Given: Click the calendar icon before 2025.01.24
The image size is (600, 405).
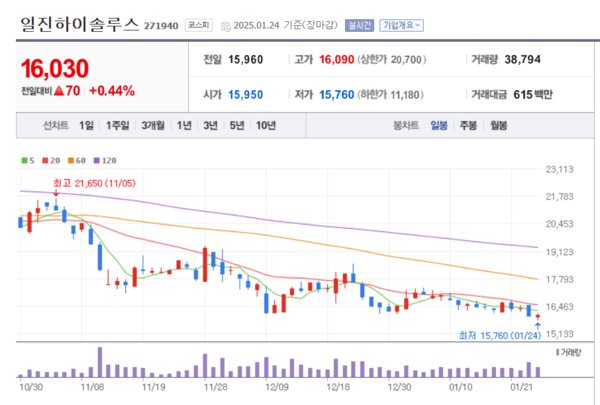Looking at the screenshot, I should tap(226, 26).
